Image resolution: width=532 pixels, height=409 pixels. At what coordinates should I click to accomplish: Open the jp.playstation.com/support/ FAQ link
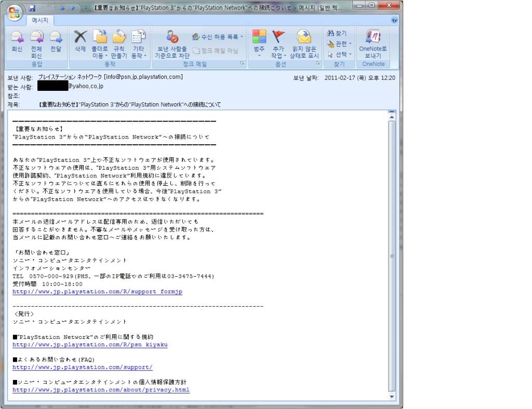[83, 367]
